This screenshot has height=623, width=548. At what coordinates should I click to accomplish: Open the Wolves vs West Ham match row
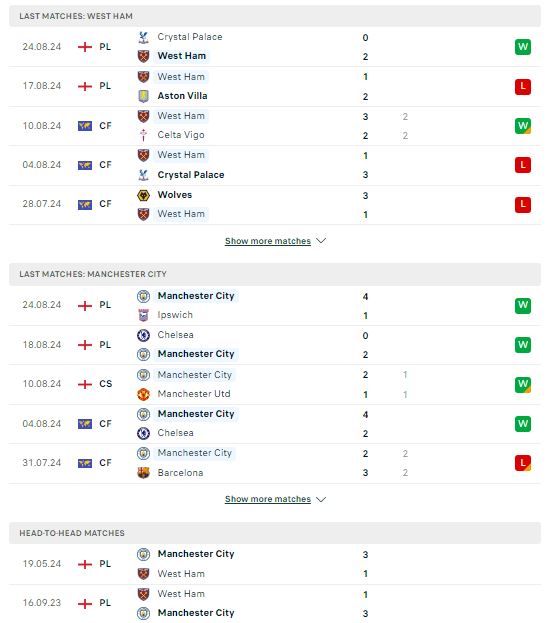point(275,205)
